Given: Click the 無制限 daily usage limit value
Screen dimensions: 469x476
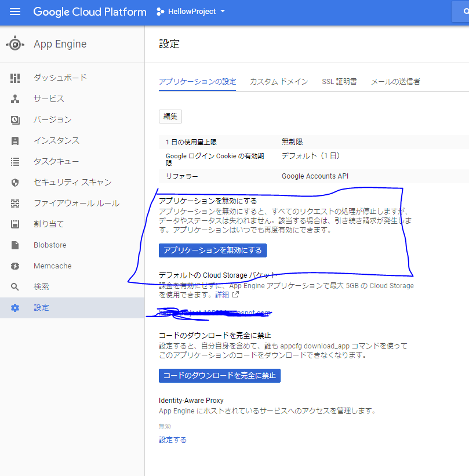Looking at the screenshot, I should coord(292,142).
